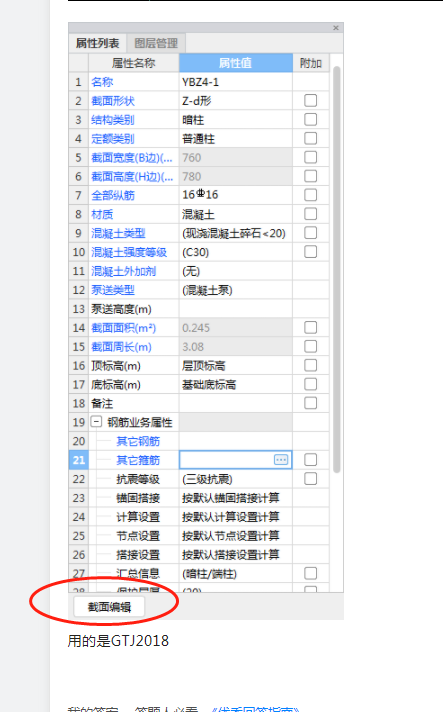Select the grayed 截面面积 value 0.245
Viewport: 443px width, 712px height.
click(236, 328)
